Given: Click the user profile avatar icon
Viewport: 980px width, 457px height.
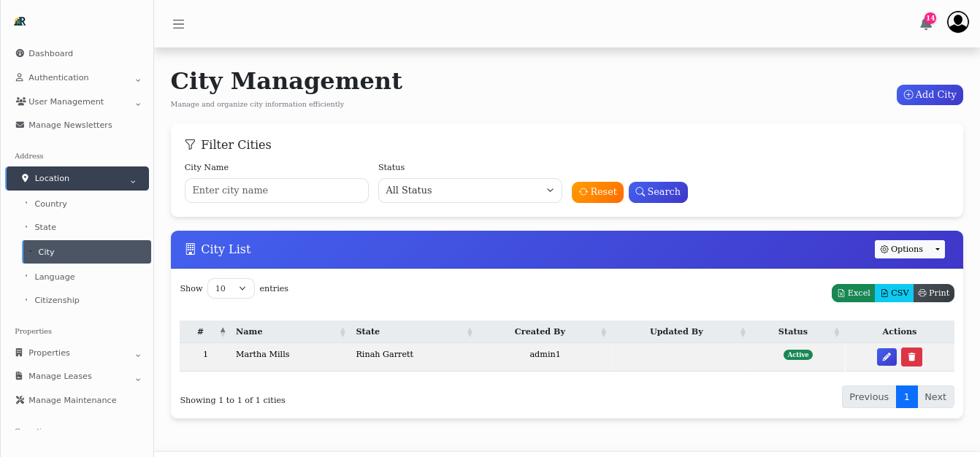Looking at the screenshot, I should coord(957,22).
